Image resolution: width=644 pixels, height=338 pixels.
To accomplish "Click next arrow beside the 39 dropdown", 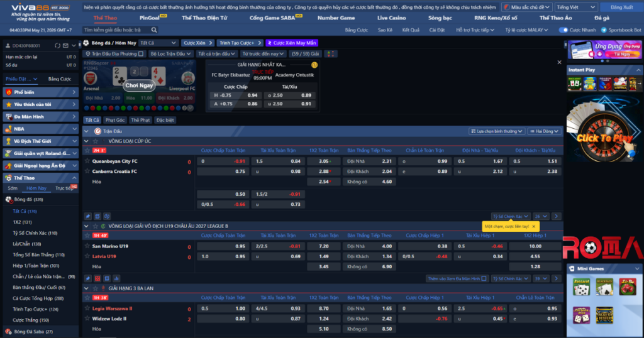I will tap(556, 278).
